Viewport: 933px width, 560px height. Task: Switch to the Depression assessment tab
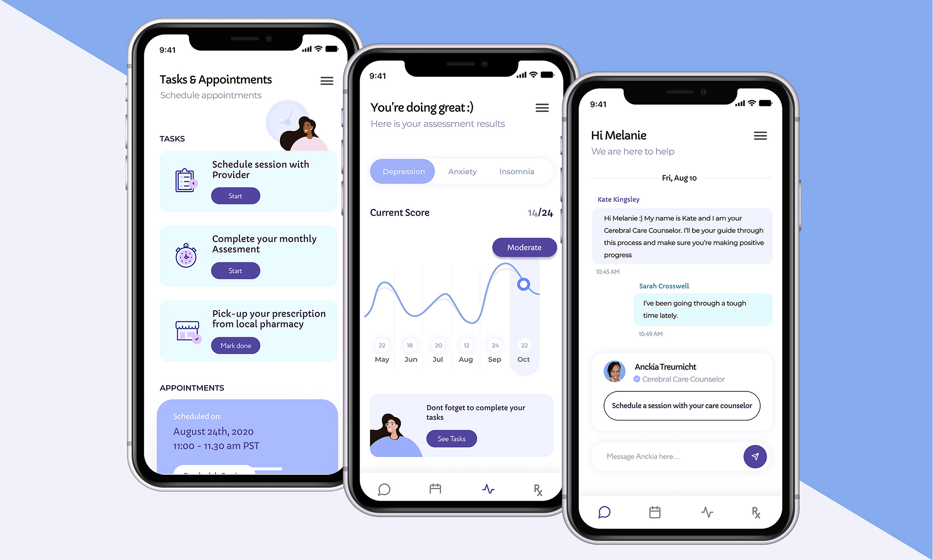403,170
